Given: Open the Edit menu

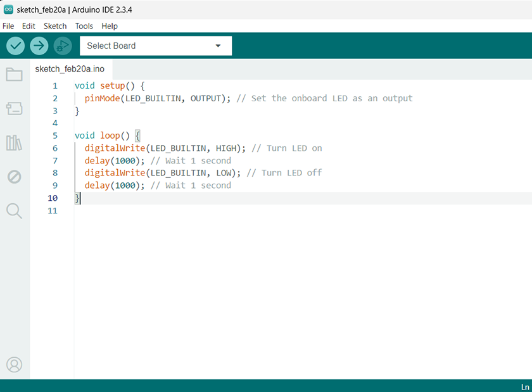Looking at the screenshot, I should tap(28, 26).
